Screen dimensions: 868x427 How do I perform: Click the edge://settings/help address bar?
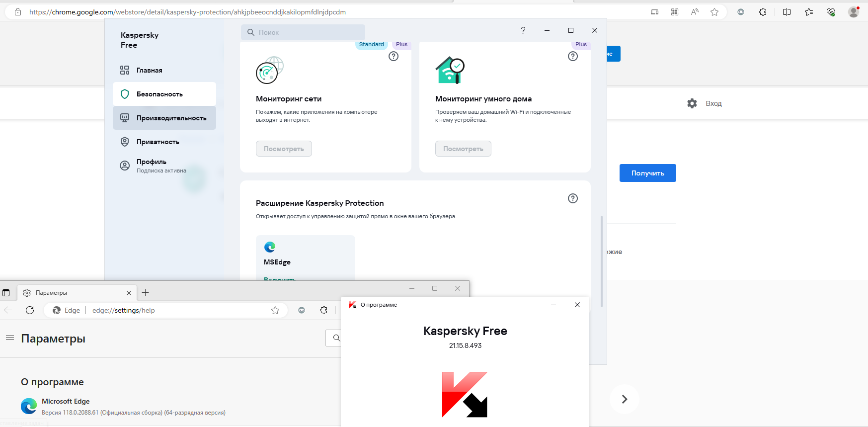(x=166, y=310)
